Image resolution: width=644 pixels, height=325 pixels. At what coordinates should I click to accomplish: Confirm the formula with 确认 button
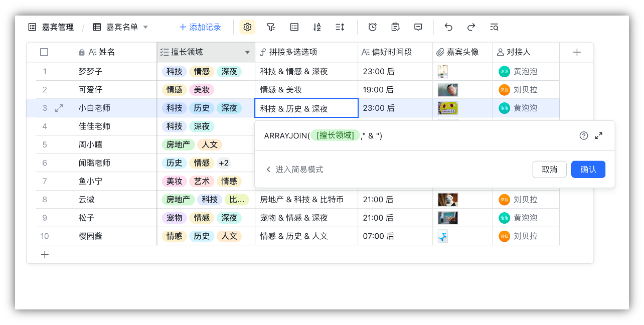[588, 169]
